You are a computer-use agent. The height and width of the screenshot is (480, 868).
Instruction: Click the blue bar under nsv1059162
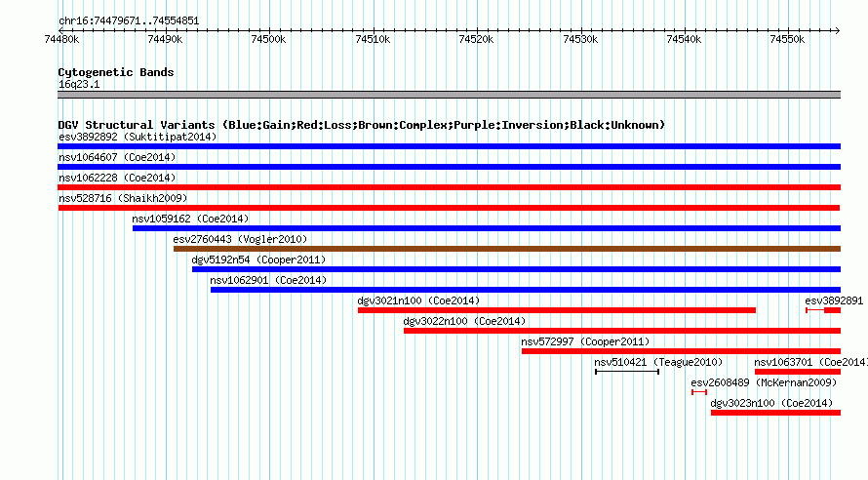coord(487,228)
